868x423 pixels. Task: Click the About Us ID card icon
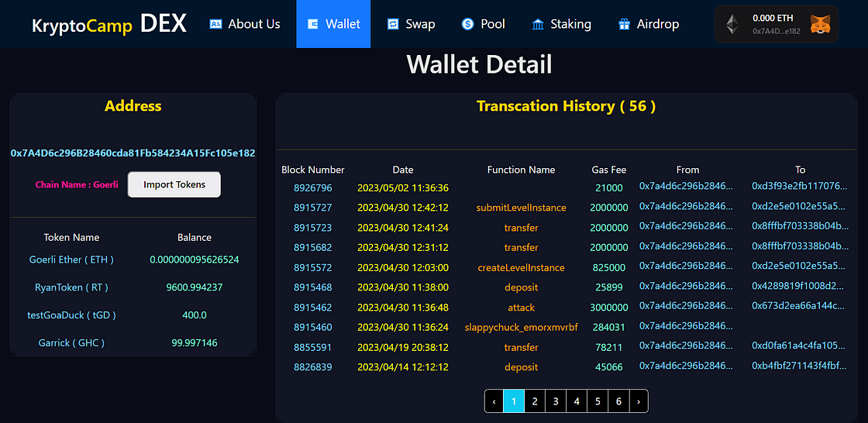[x=215, y=24]
